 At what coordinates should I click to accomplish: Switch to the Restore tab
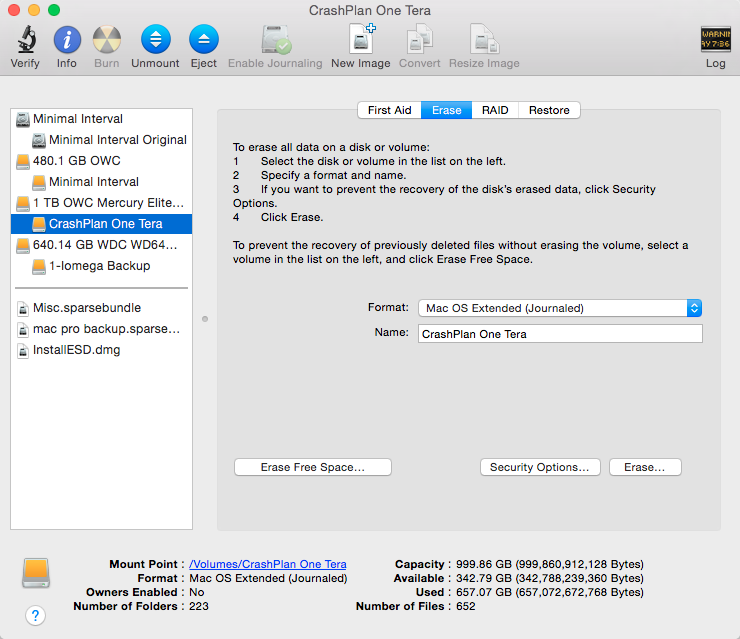coord(549,110)
